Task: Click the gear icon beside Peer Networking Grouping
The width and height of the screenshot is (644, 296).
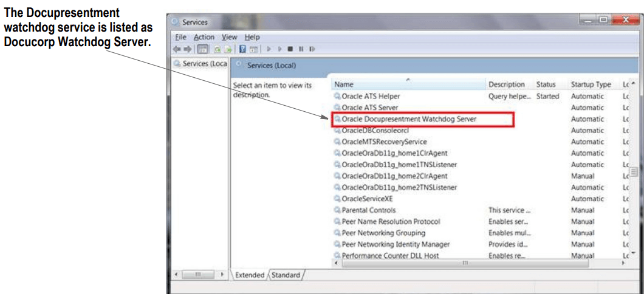Action: (x=338, y=233)
